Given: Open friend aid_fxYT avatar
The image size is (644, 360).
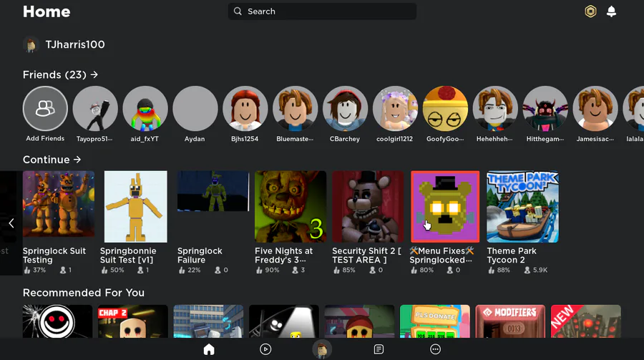Looking at the screenshot, I should [x=145, y=109].
